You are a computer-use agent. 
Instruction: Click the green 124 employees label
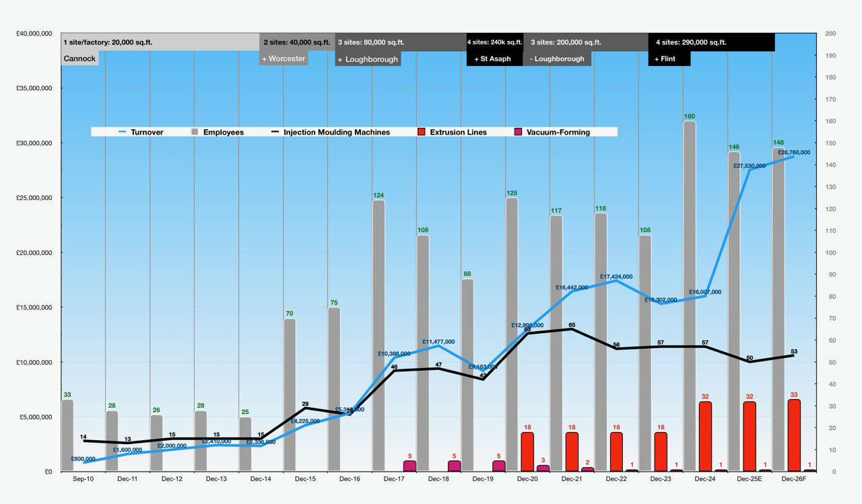378,195
